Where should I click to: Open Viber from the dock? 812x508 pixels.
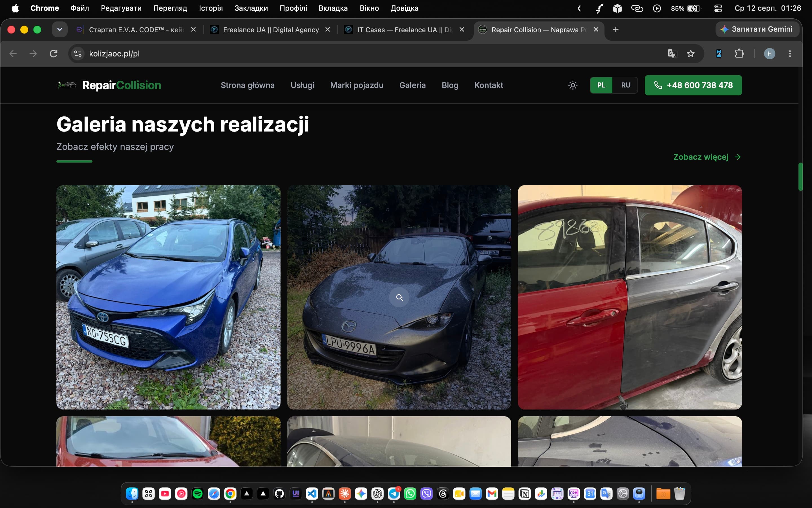click(x=427, y=494)
